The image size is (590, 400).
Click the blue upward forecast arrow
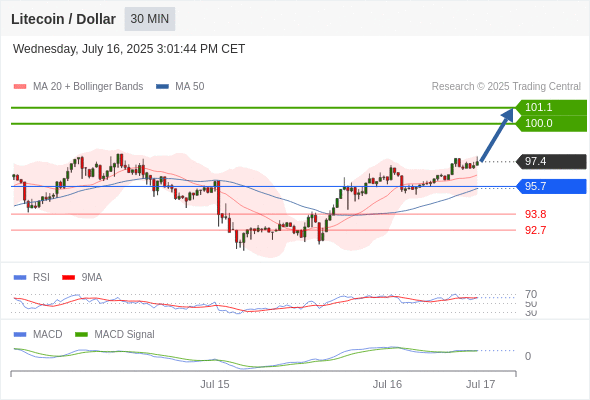[x=497, y=135]
